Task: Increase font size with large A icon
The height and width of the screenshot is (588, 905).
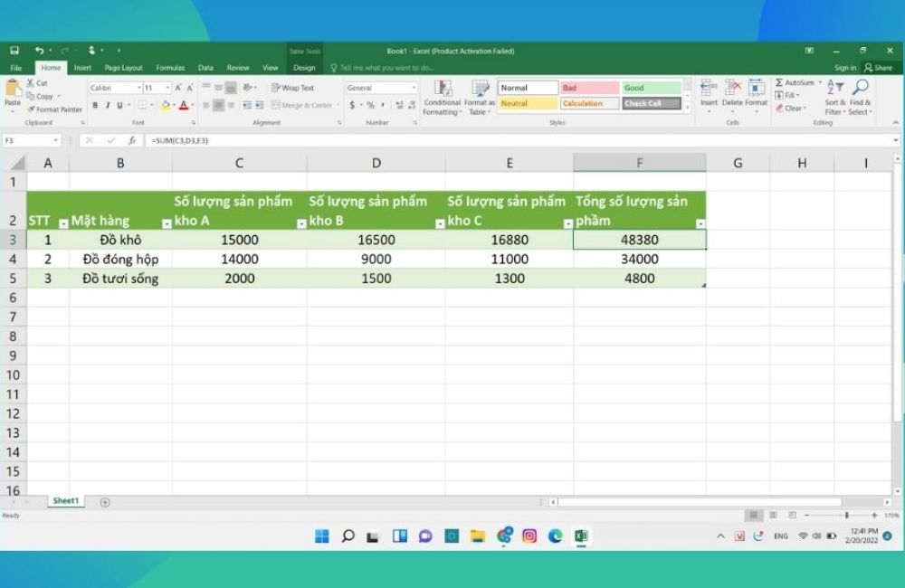Action: tap(177, 88)
